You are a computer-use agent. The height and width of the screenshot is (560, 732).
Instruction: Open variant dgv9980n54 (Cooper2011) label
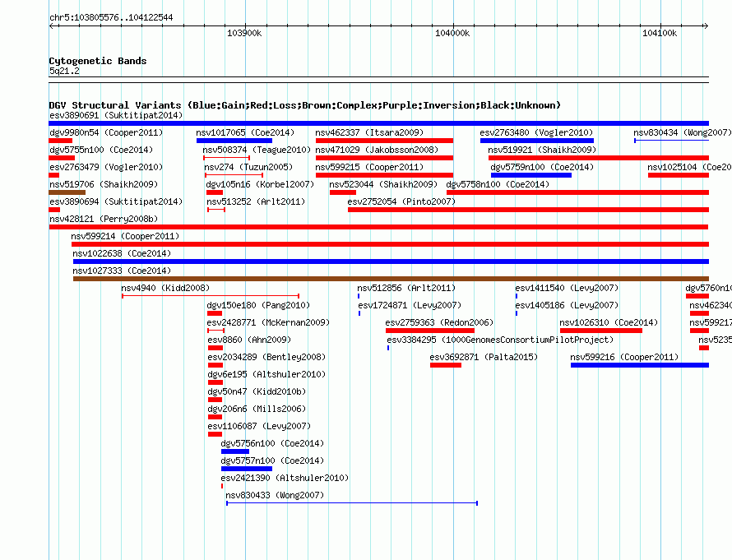point(106,132)
